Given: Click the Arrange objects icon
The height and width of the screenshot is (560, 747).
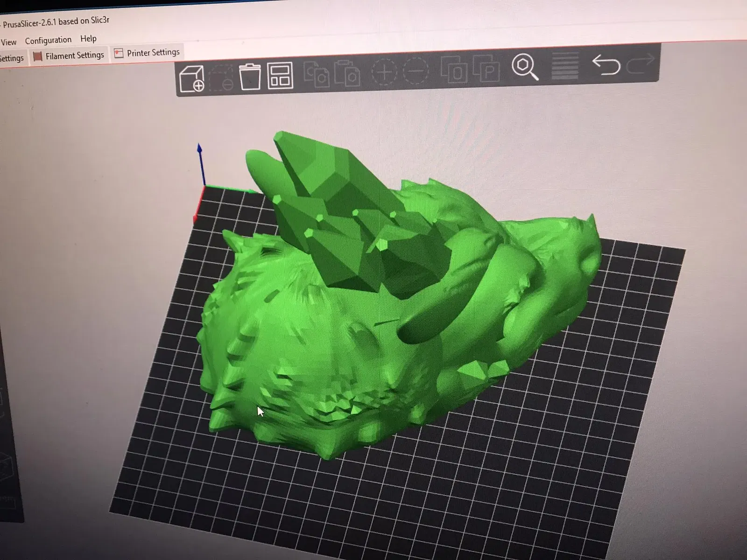Looking at the screenshot, I should click(x=280, y=76).
